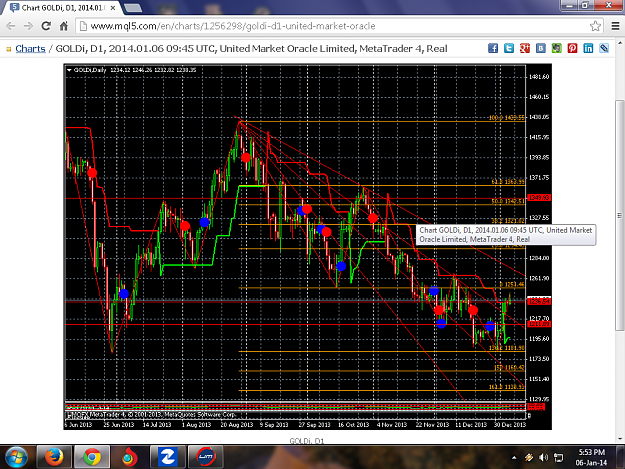This screenshot has width=625, height=469.
Task: Click the GOLDi daily chart image
Action: (x=308, y=247)
